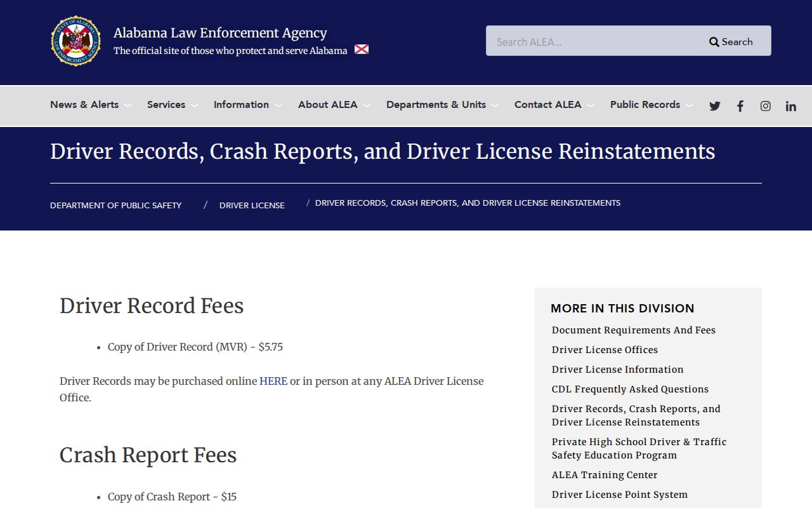Open Driver License Point System link
This screenshot has height=508, width=812.
click(x=620, y=495)
